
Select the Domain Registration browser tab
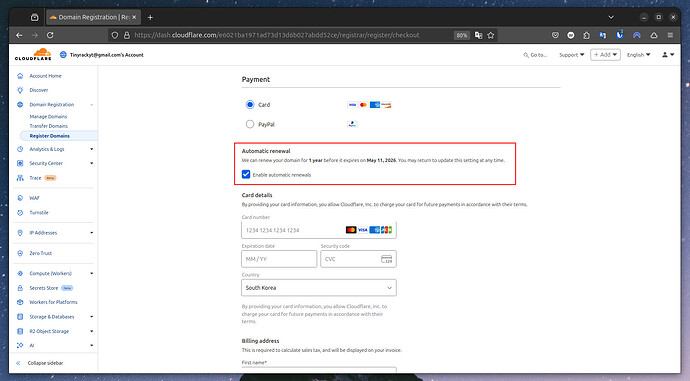[x=93, y=17]
